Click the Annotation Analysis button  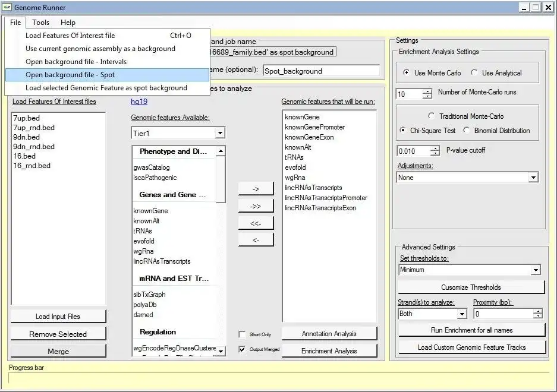tap(329, 334)
